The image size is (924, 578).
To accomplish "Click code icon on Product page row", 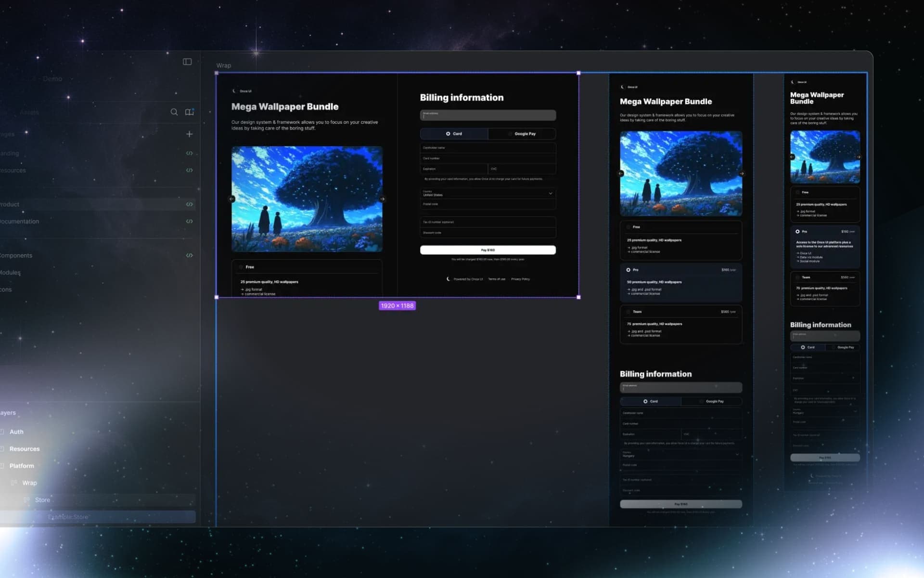I will tap(190, 204).
